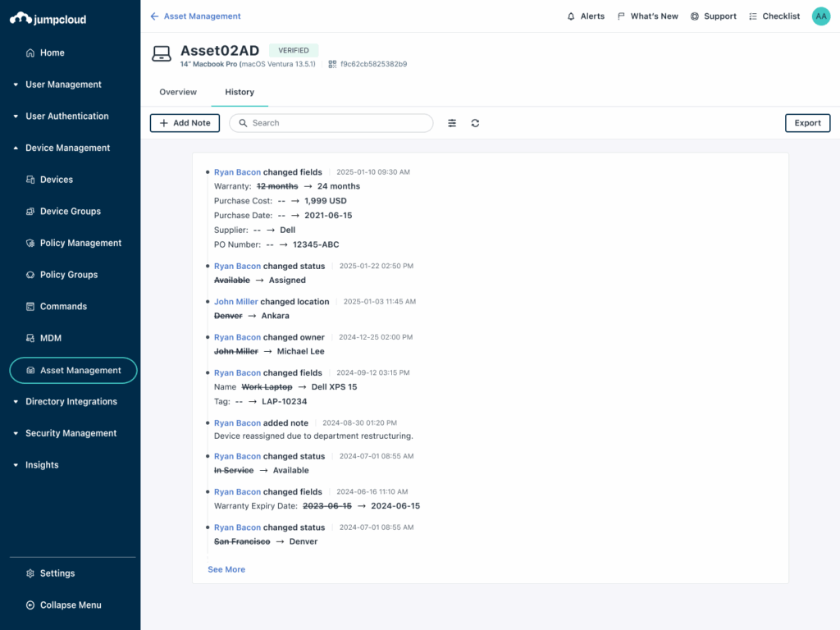Click the refresh history icon

[475, 123]
